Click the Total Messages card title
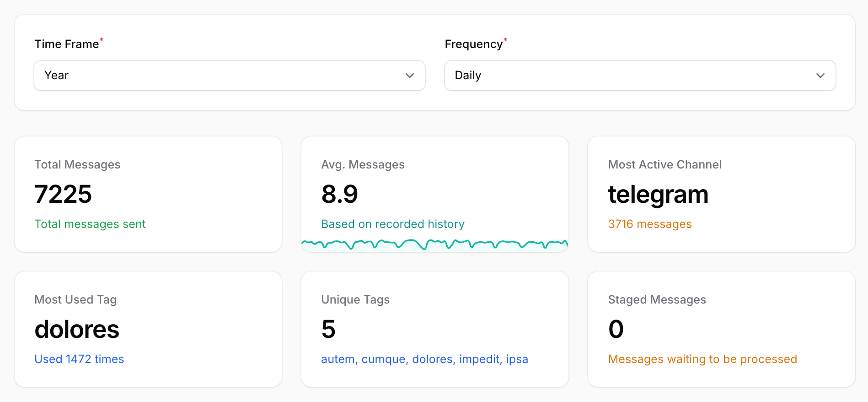 [x=77, y=164]
